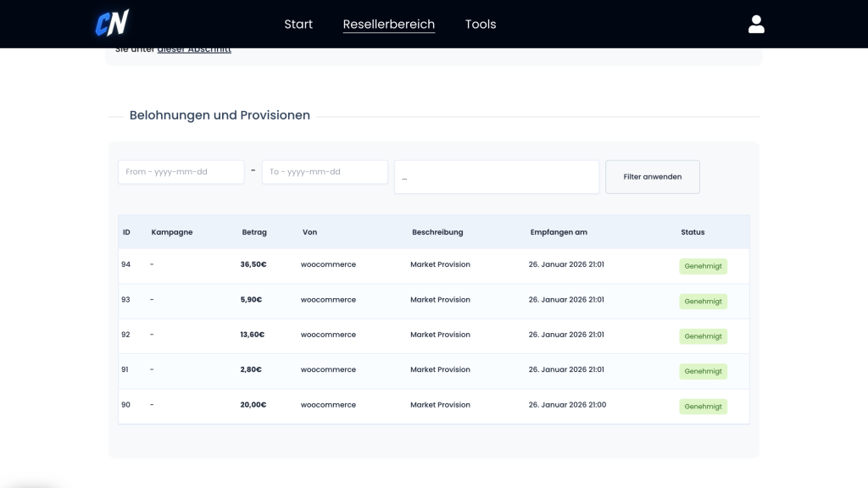
Task: Sort by the ID column header
Action: [x=126, y=232]
